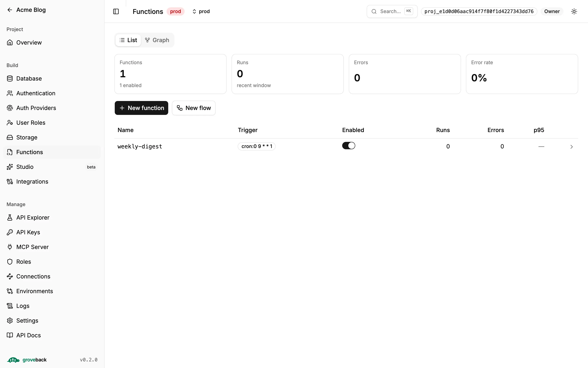Go to Authentication settings
Screen dimensions: 588x368
(52, 93)
